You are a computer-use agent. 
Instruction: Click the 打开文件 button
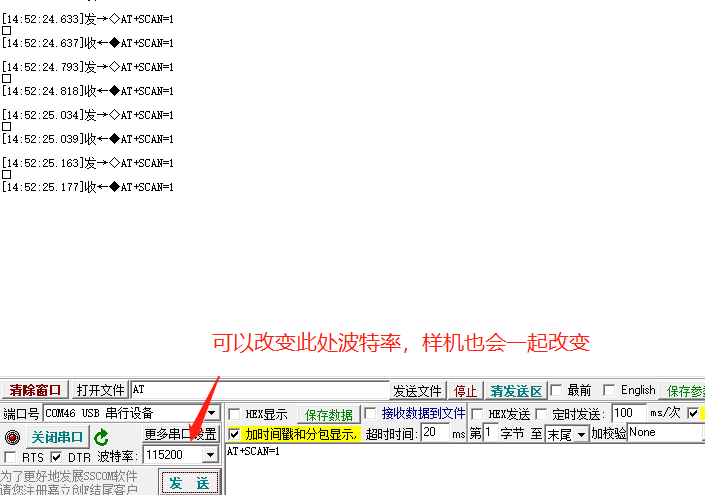100,390
